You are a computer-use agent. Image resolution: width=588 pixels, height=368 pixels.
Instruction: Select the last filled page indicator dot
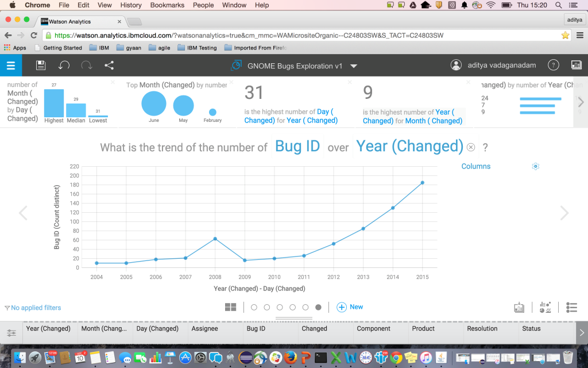point(318,308)
